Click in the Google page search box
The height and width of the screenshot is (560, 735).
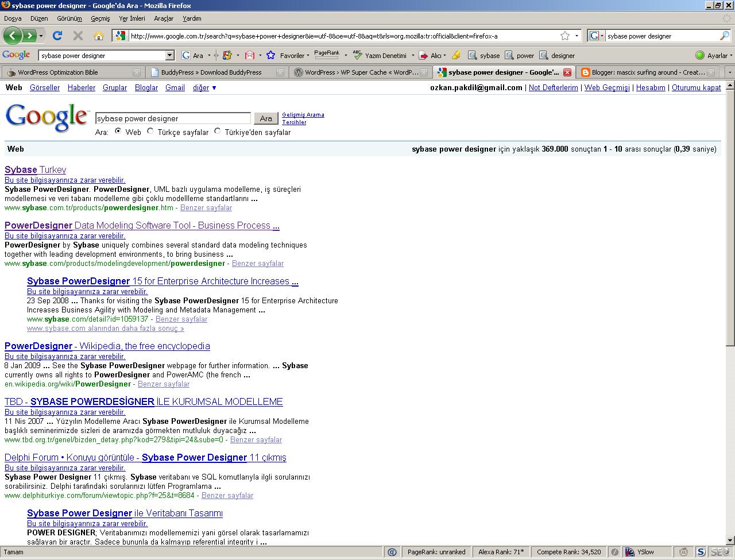[x=173, y=118]
